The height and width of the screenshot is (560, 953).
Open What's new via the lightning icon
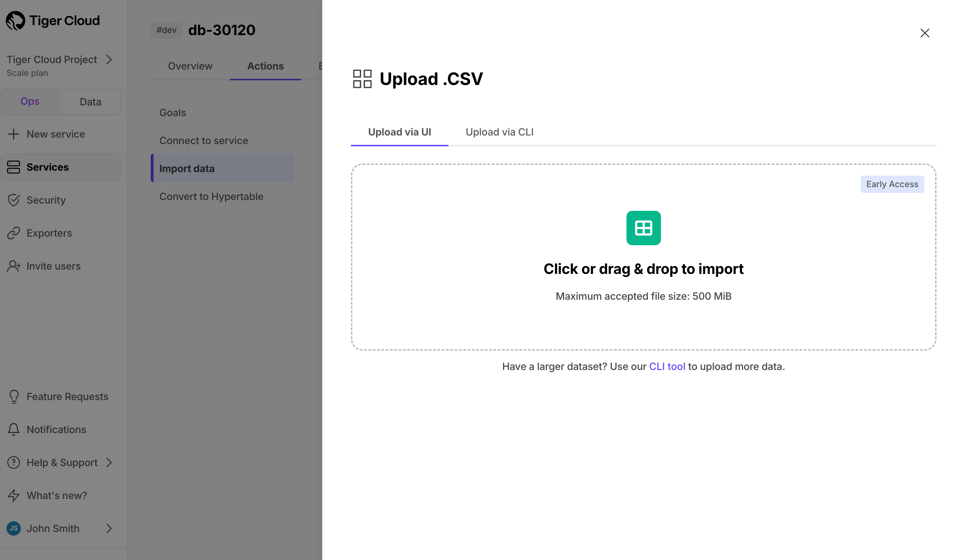click(x=14, y=495)
